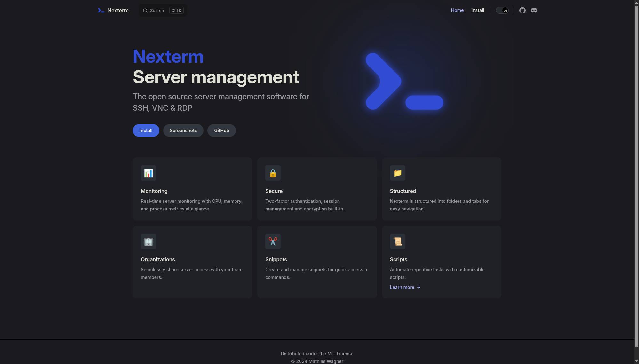The width and height of the screenshot is (639, 364).
Task: Click the GitHub hero button
Action: click(x=221, y=131)
